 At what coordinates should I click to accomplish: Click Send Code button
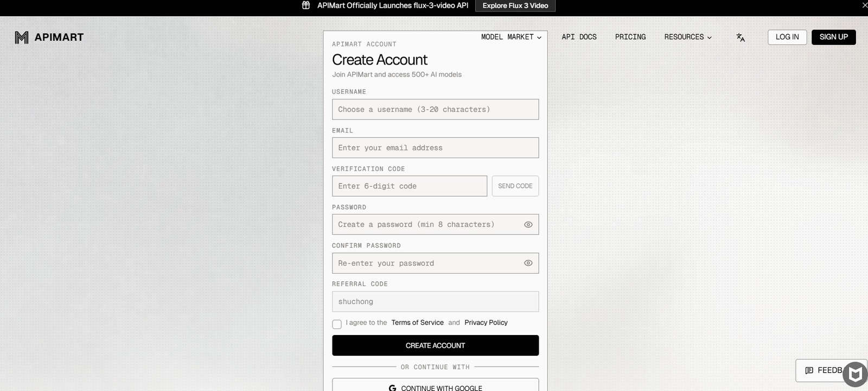point(515,186)
